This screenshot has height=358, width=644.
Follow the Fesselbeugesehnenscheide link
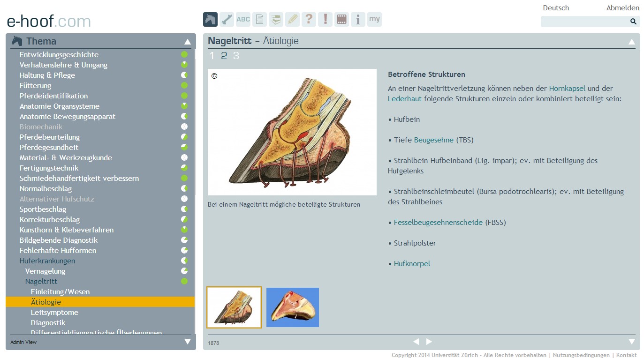click(438, 223)
